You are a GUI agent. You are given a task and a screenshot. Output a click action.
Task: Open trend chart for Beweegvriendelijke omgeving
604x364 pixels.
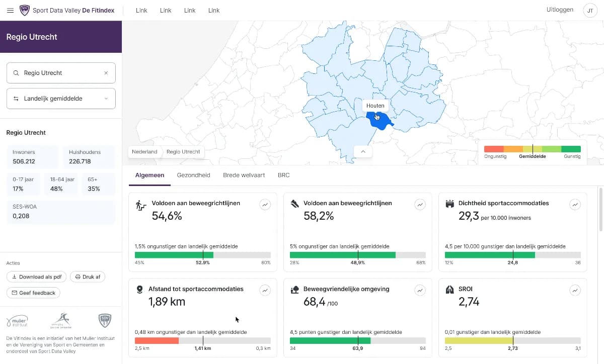pyautogui.click(x=420, y=290)
